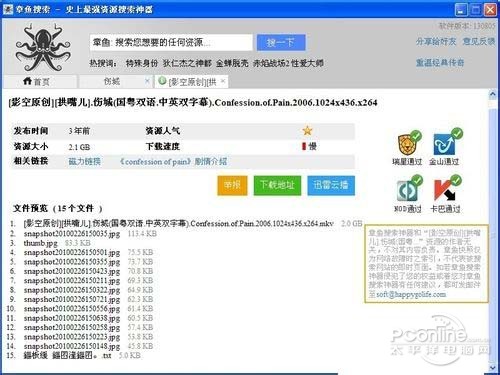Switch to the 首页 tab
The image size is (500, 375).
tap(40, 82)
